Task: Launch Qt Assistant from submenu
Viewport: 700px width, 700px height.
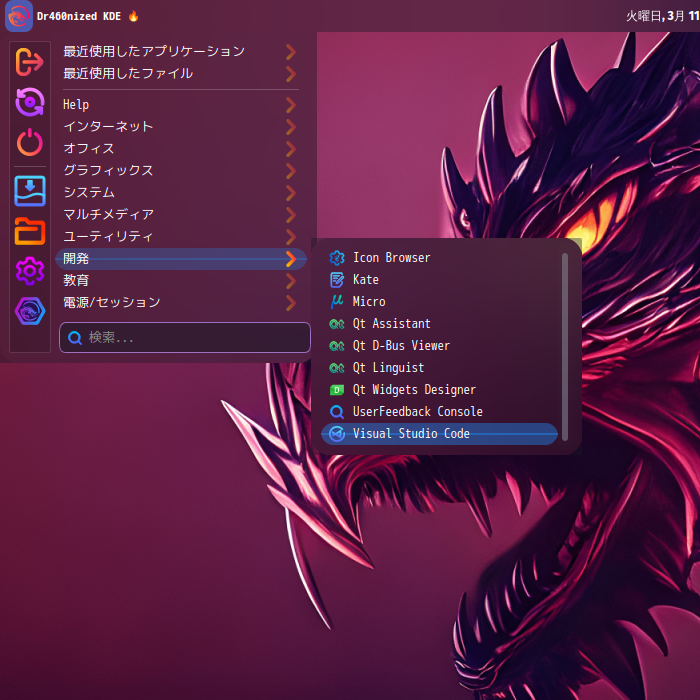Action: pos(439,324)
